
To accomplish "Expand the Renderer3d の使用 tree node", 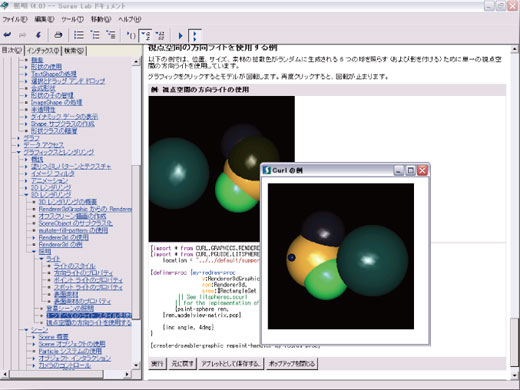I will 34,237.
